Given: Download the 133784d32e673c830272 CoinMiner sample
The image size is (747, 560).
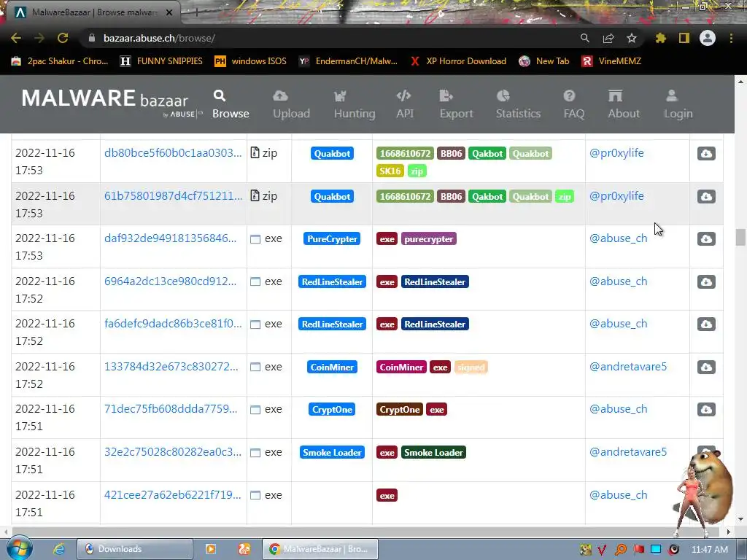Looking at the screenshot, I should click(x=706, y=367).
